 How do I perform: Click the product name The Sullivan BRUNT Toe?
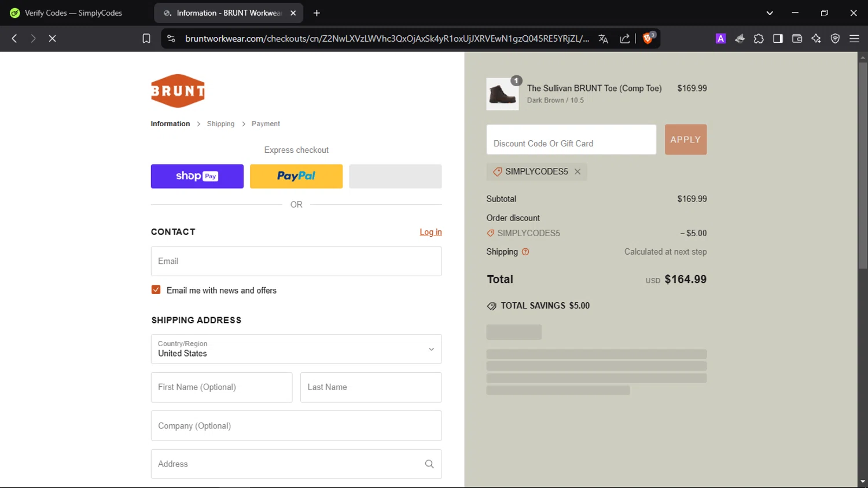coord(594,89)
